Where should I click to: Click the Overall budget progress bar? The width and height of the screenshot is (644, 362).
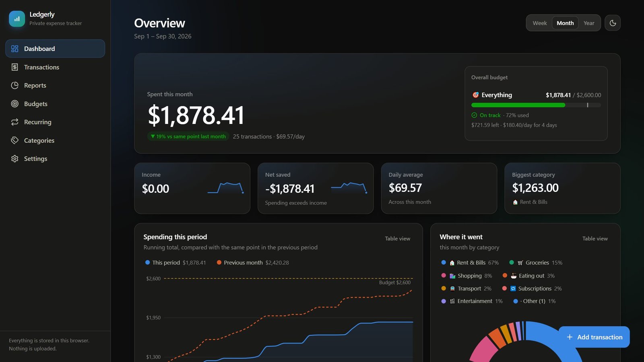click(x=536, y=105)
